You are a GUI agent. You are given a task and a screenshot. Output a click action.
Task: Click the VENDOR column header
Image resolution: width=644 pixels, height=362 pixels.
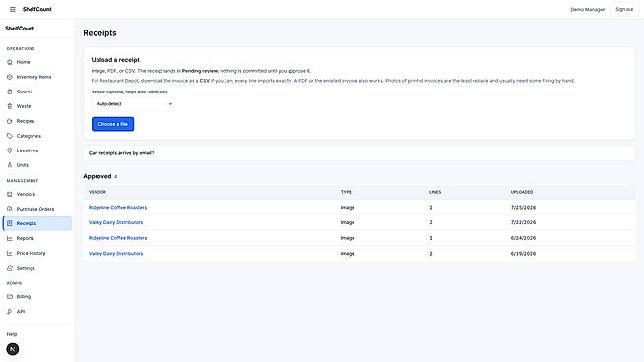coord(97,192)
